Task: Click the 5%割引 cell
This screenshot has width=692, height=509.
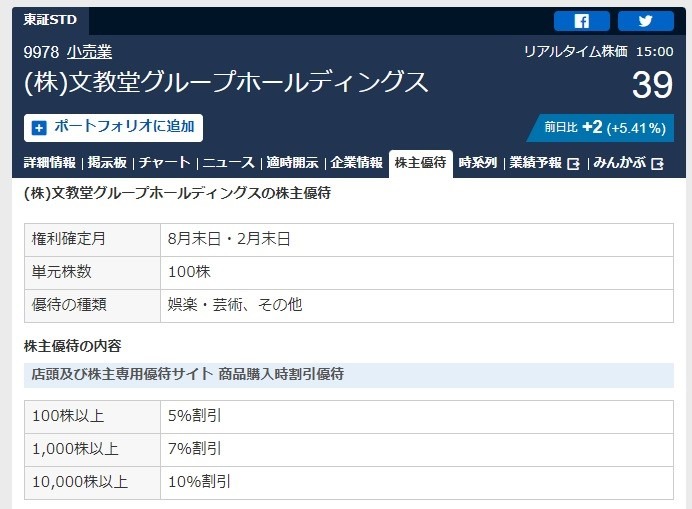Action: (417, 417)
